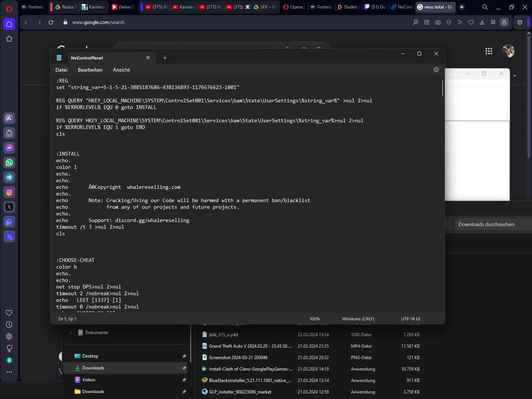This screenshot has width=532, height=399.
Task: Open Notepad settings gear
Action: 436,70
